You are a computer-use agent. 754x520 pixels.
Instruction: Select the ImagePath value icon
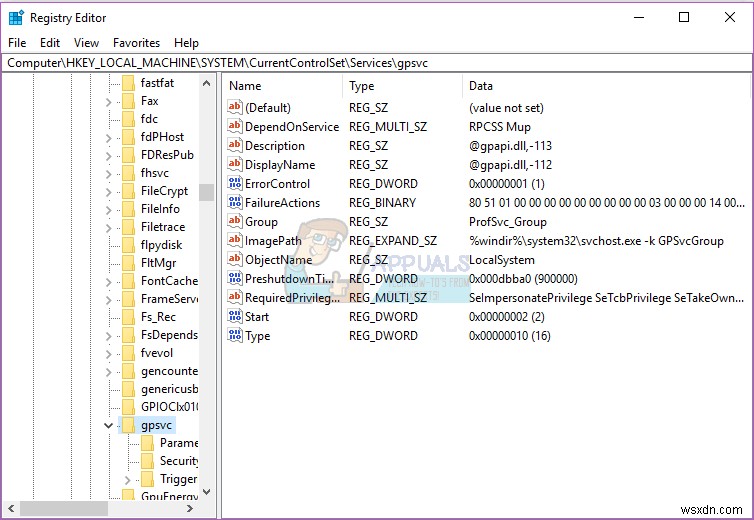[x=235, y=241]
